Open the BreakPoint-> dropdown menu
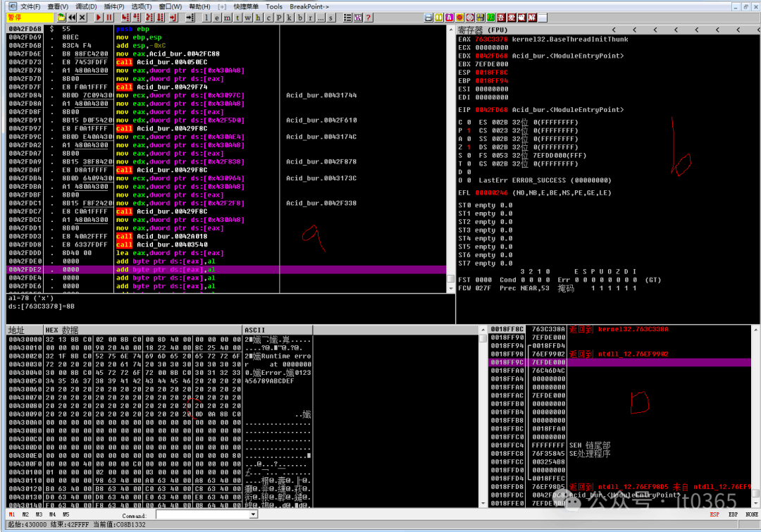Image resolution: width=761 pixels, height=532 pixels. 309,6
